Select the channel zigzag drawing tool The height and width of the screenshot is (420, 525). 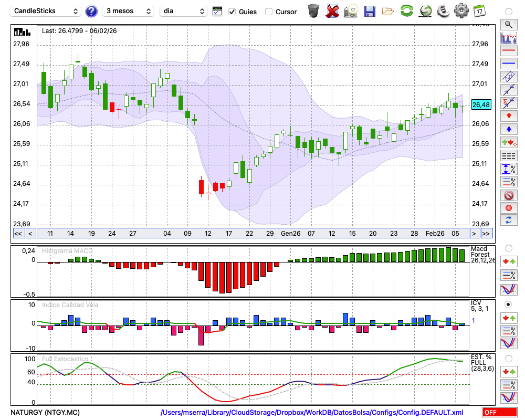tap(509, 76)
